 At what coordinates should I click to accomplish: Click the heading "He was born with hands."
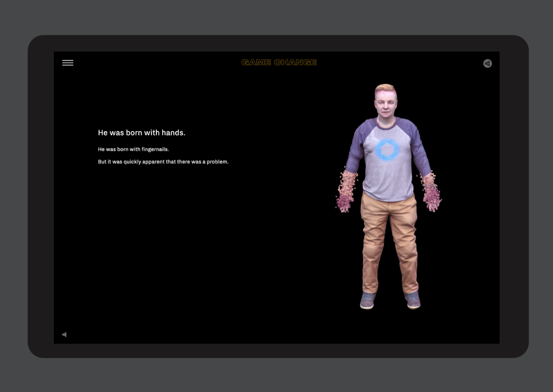click(141, 133)
